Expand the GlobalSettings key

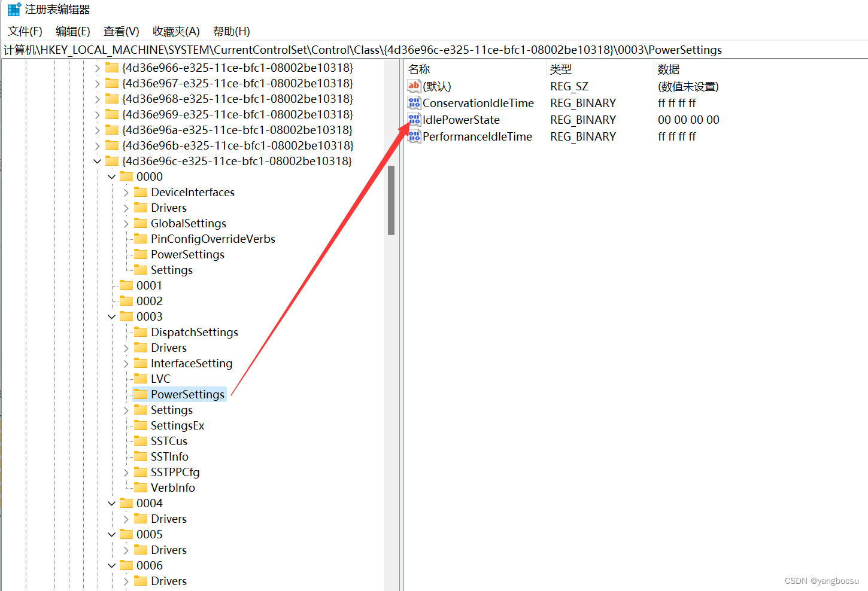coord(126,223)
